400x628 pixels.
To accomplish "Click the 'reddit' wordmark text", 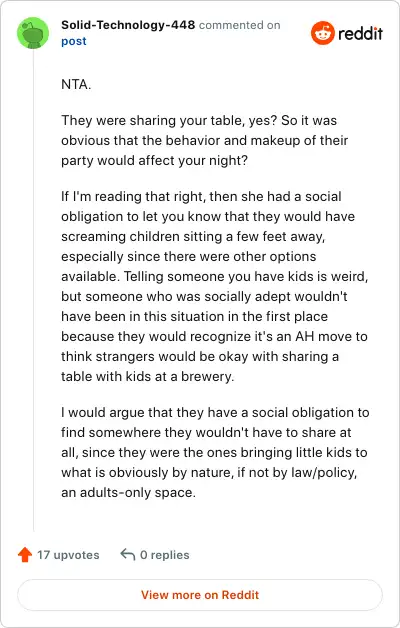I will point(360,33).
